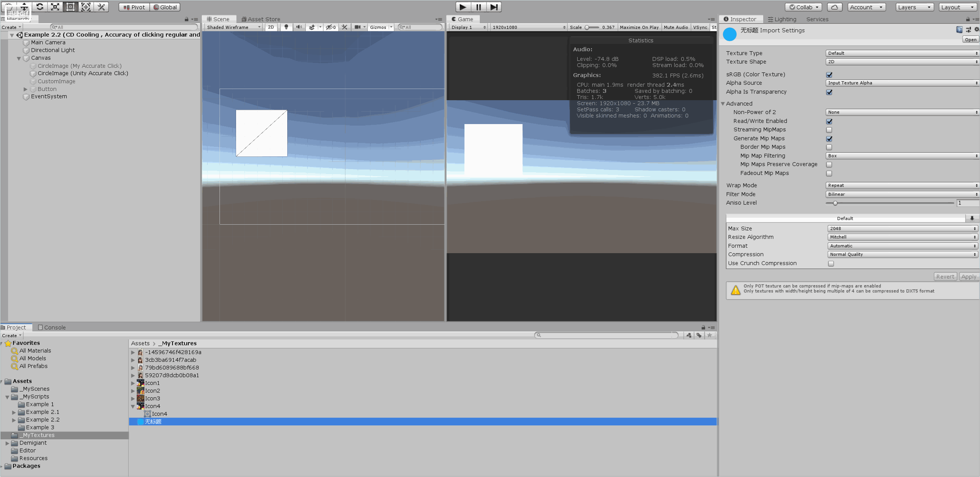Click the Apply button
The image size is (980, 477).
(x=968, y=277)
